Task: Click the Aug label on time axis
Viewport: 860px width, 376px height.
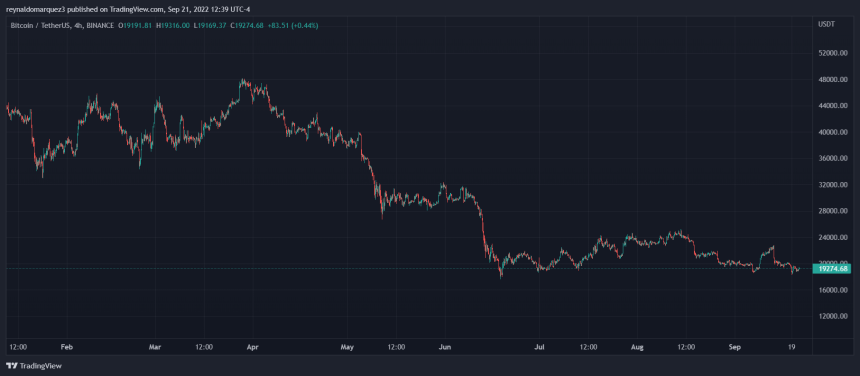Action: [637, 347]
